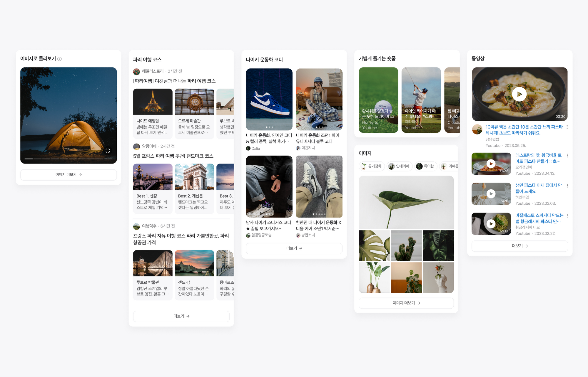588x377 pixels.
Task: Click 헤일리스토리 profile avatar icon
Action: click(136, 71)
